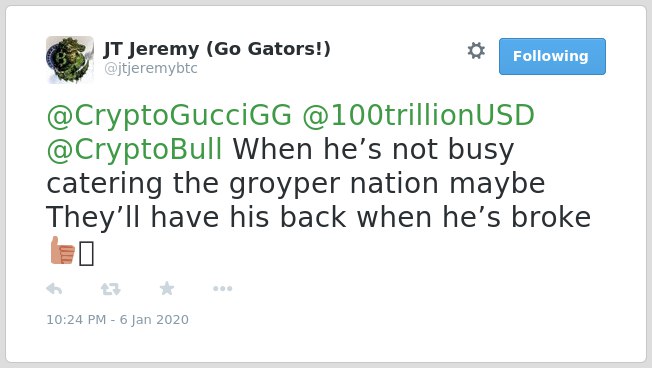Open JT Jeremy's profile avatar picture
Viewport: 652px width, 368px height.
(70, 60)
